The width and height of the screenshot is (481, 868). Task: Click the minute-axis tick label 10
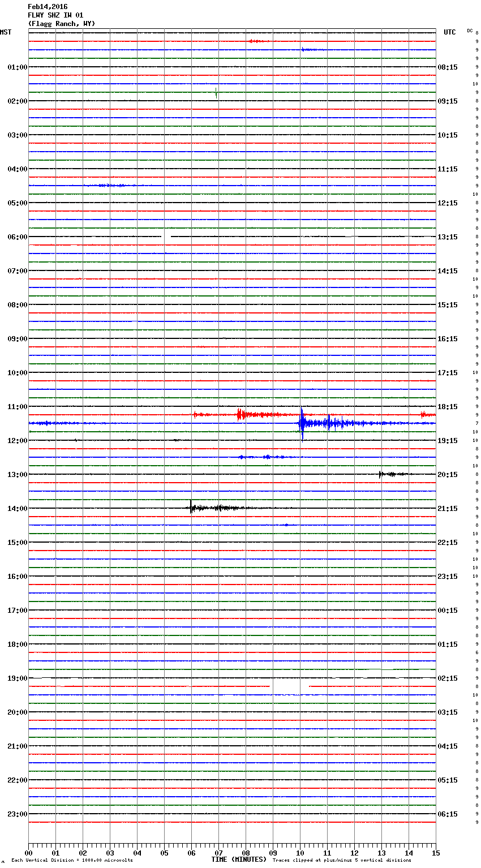300,853
